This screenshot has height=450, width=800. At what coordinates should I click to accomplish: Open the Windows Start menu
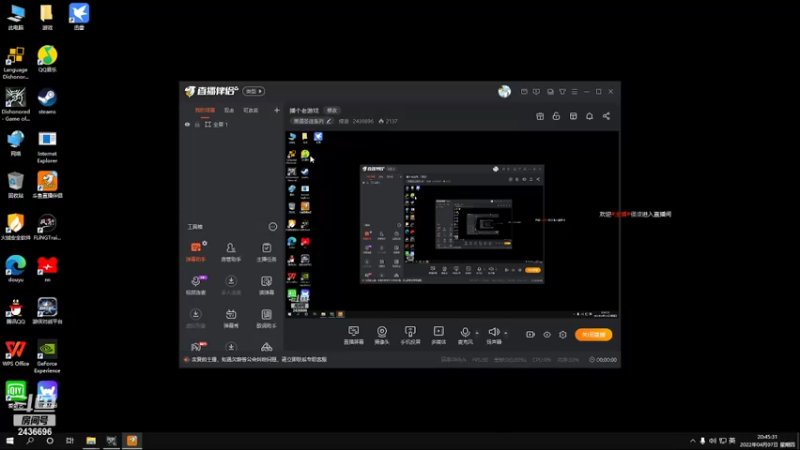[10, 441]
